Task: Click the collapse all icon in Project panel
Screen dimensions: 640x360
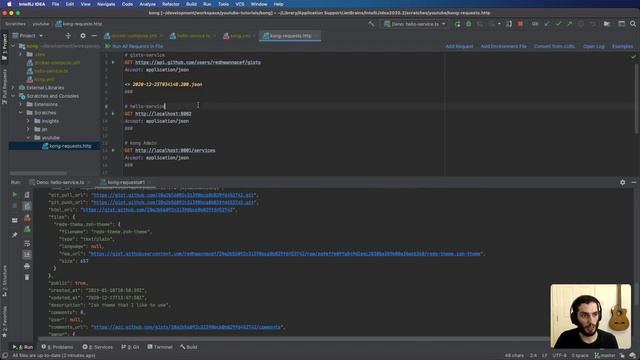Action: (x=68, y=36)
